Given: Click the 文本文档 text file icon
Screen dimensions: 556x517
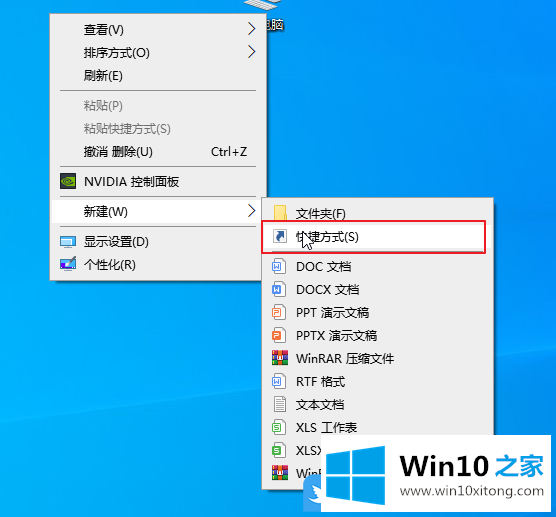Looking at the screenshot, I should [x=280, y=404].
